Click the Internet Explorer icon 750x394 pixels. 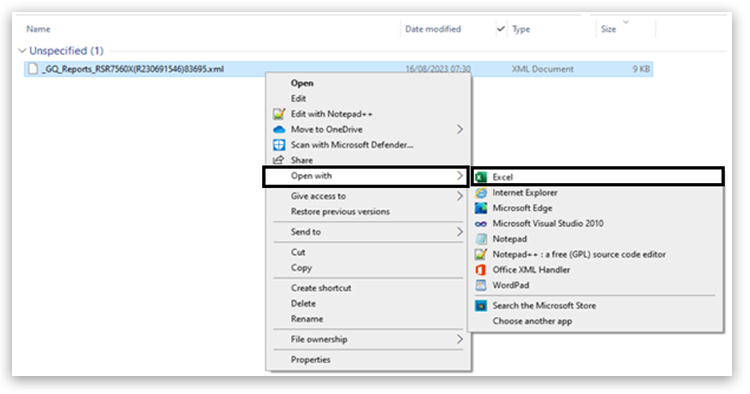[x=481, y=193]
